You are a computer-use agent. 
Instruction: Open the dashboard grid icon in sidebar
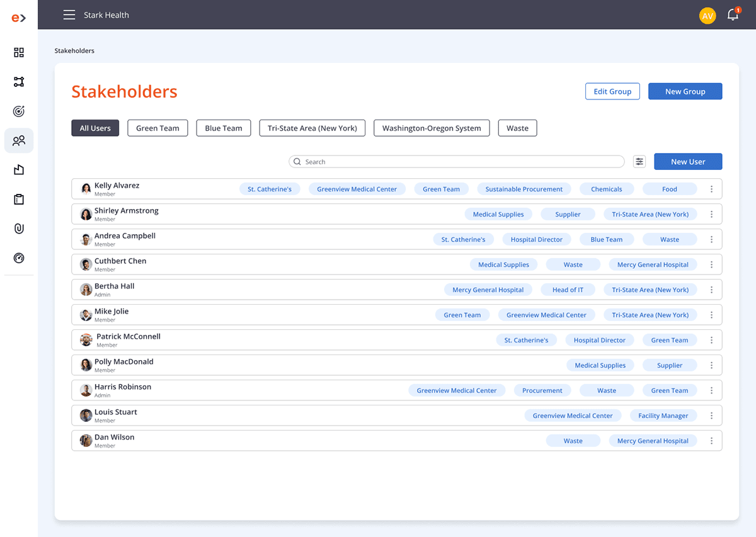coord(19,52)
